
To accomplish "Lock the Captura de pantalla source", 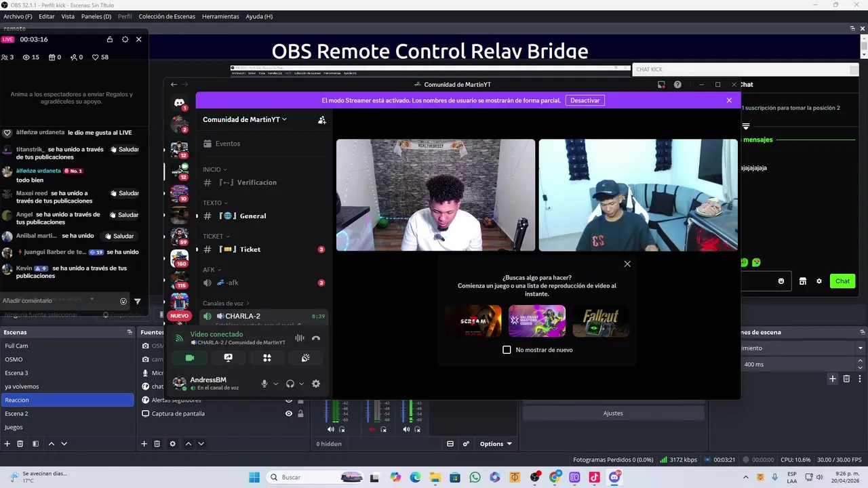I will 300,413.
